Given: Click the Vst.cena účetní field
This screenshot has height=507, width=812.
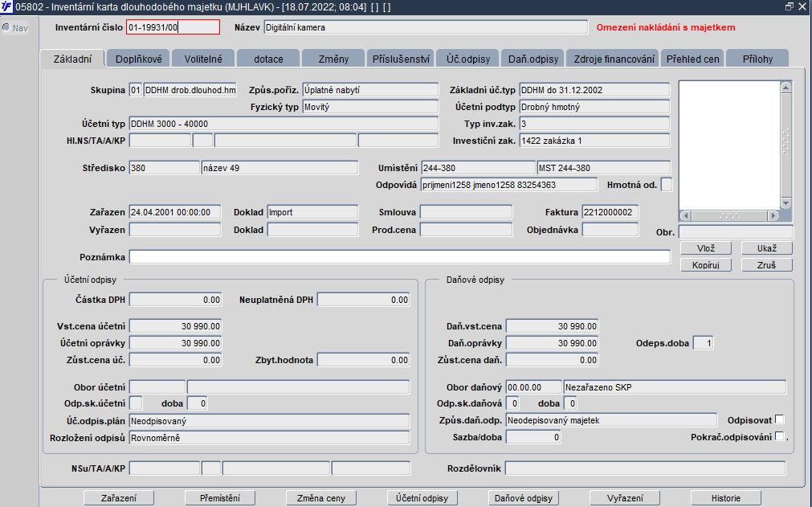Looking at the screenshot, I should (x=176, y=325).
